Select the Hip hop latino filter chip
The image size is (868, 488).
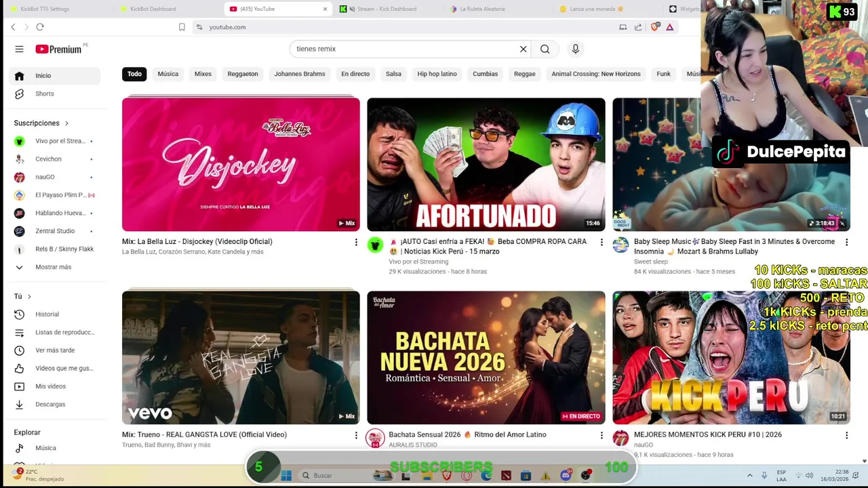coord(437,74)
